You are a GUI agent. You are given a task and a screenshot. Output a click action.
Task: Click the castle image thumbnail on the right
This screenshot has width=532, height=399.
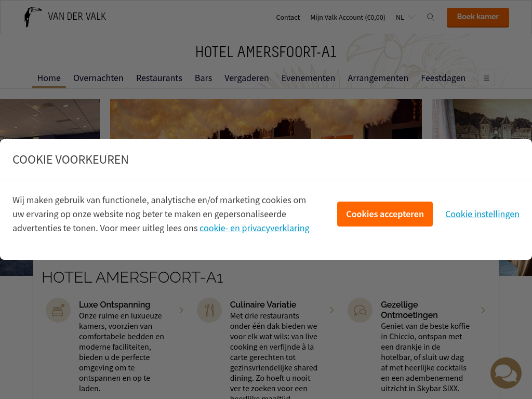click(x=482, y=119)
